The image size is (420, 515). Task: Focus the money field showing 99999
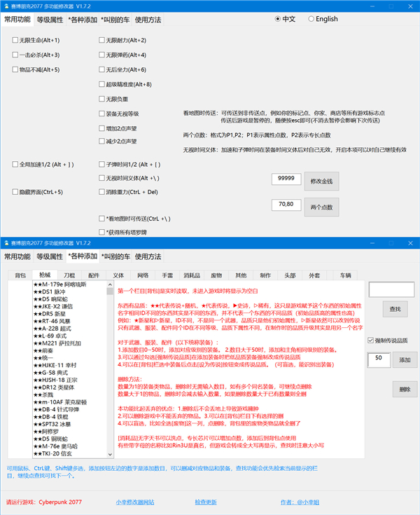pos(286,179)
